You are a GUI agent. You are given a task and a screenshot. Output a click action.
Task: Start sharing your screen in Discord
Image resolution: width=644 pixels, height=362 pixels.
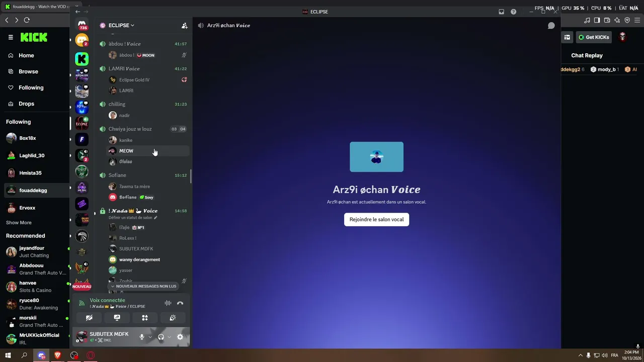tap(117, 318)
